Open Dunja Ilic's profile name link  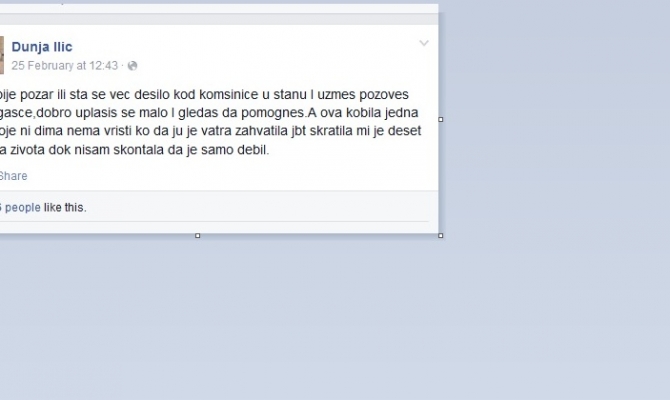[x=42, y=47]
